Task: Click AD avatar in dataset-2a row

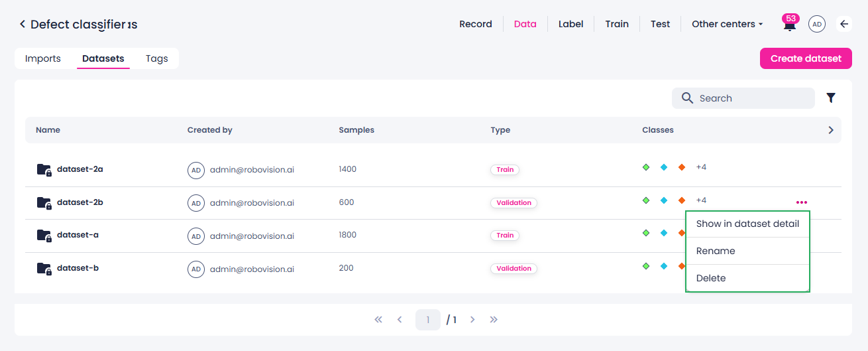Action: [x=196, y=170]
